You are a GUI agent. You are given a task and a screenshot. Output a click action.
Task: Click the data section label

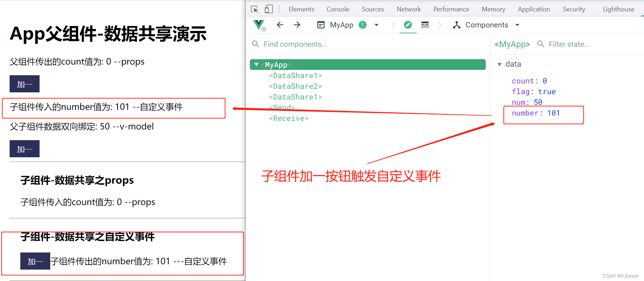(x=513, y=64)
